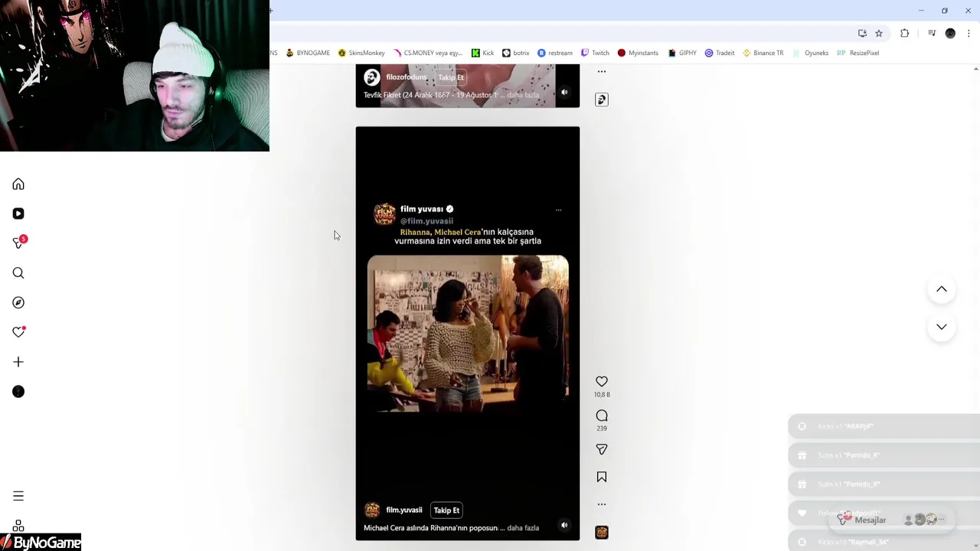Bookmark this page with star icon
Image resolution: width=980 pixels, height=551 pixels.
[879, 33]
